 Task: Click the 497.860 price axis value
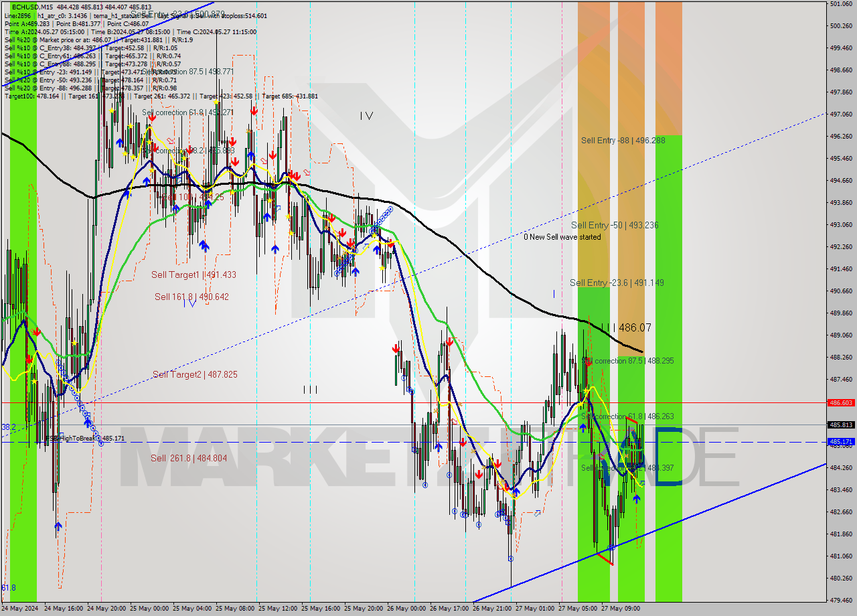pyautogui.click(x=841, y=92)
